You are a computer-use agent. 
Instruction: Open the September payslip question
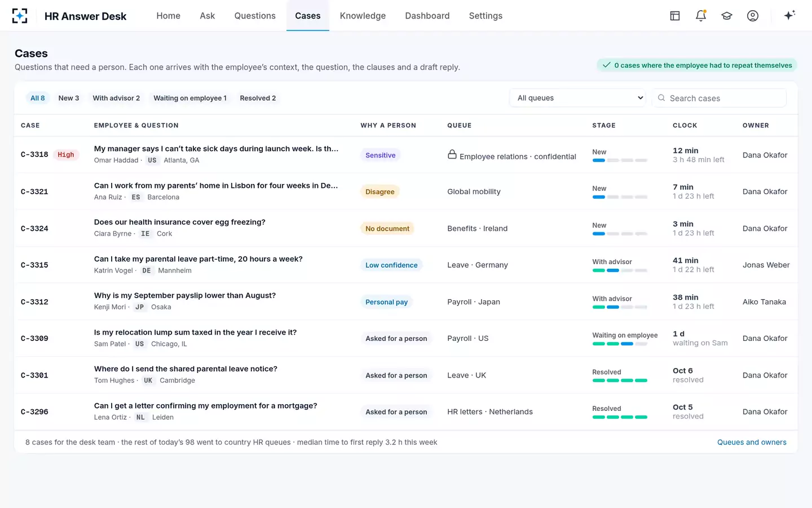point(185,295)
